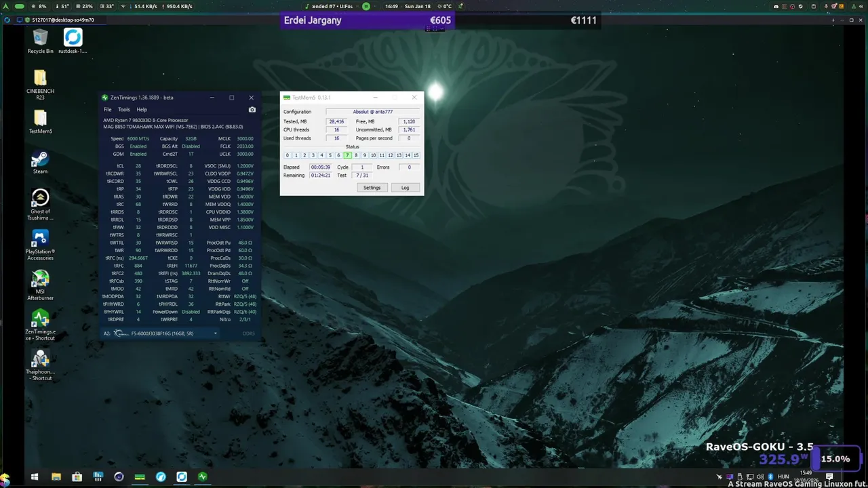868x488 pixels.
Task: Open File Explorer from the taskbar
Action: pos(56,477)
